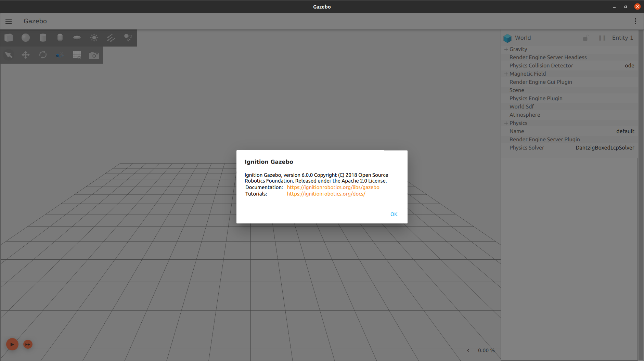The width and height of the screenshot is (644, 361).
Task: Select the World Sdf row
Action: [x=569, y=107]
